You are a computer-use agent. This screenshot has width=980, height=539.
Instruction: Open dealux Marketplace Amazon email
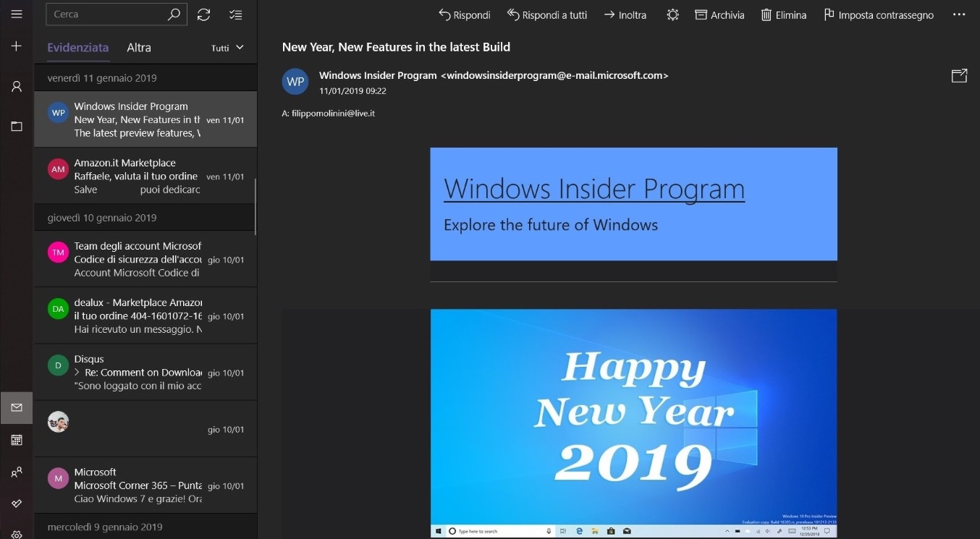click(x=145, y=315)
